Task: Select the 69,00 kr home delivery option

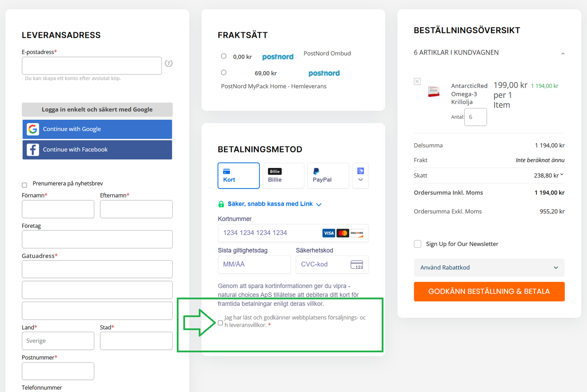Action: pyautogui.click(x=224, y=72)
